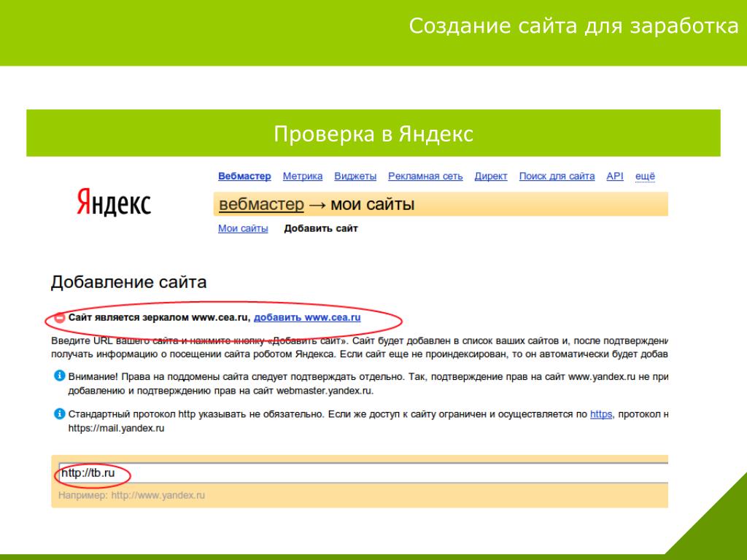Click the Яндекс logo
The height and width of the screenshot is (560, 747).
(114, 203)
